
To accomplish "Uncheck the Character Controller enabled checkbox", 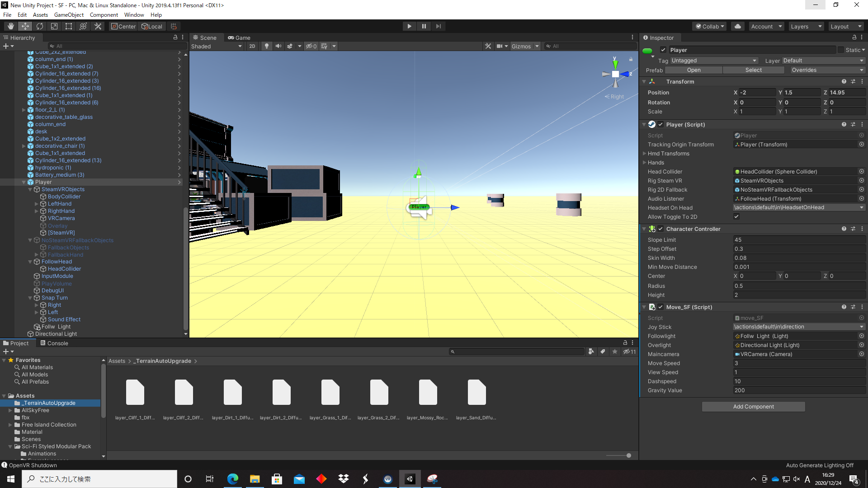I will click(x=660, y=229).
